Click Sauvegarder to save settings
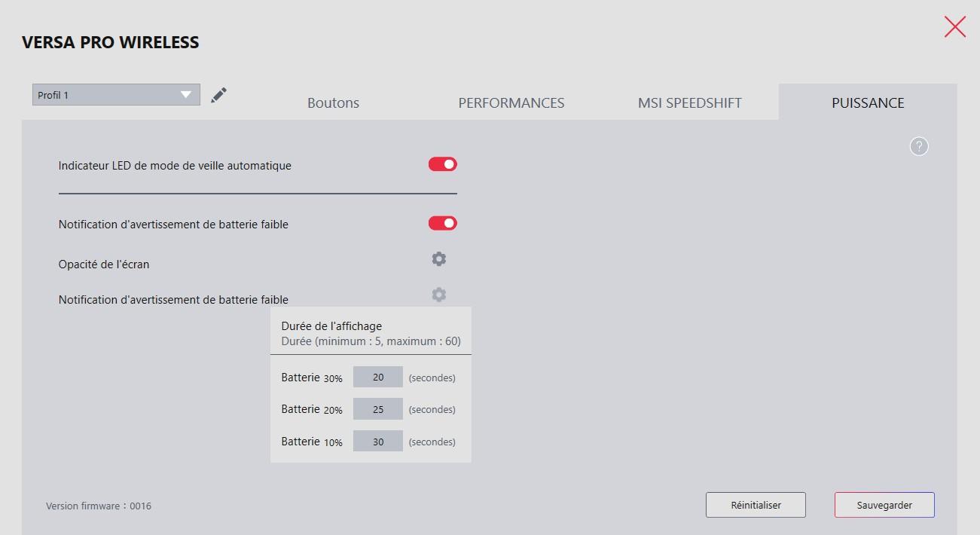The height and width of the screenshot is (535, 980). [884, 504]
